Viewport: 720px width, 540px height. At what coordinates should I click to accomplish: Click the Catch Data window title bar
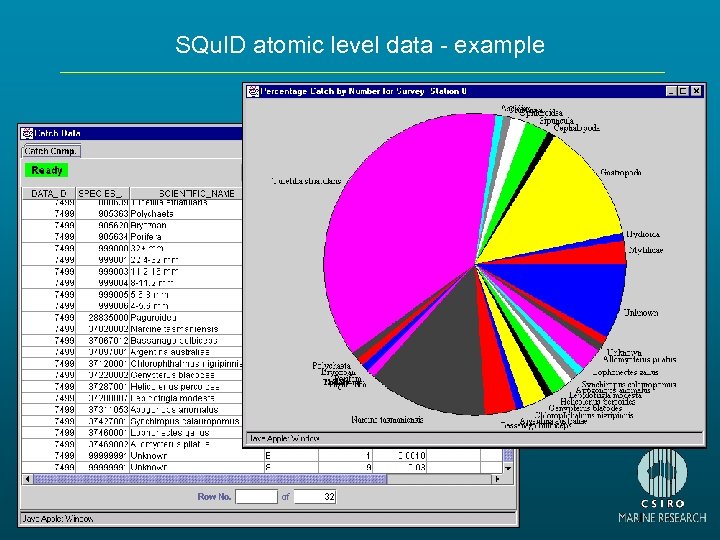(131, 134)
